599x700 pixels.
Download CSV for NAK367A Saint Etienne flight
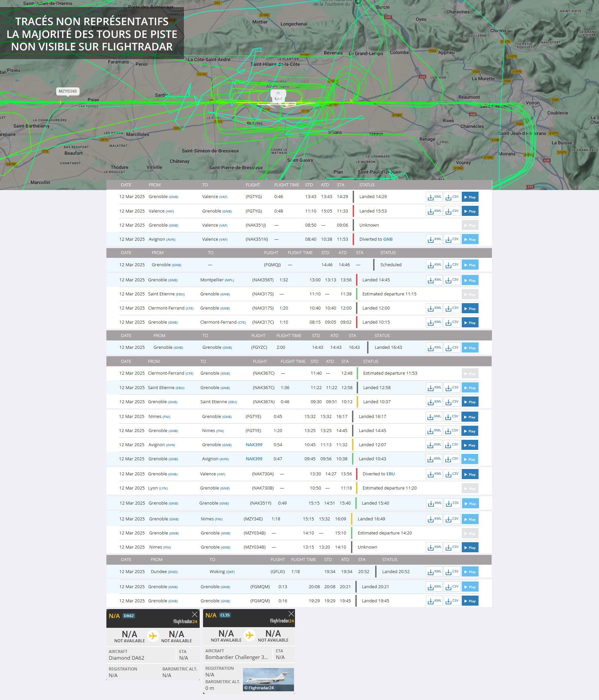451,402
